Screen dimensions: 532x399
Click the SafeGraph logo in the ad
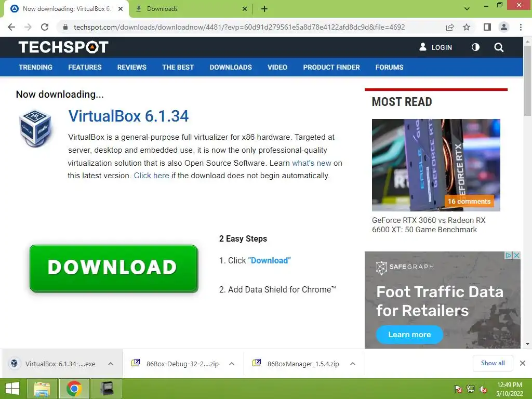[x=405, y=268]
